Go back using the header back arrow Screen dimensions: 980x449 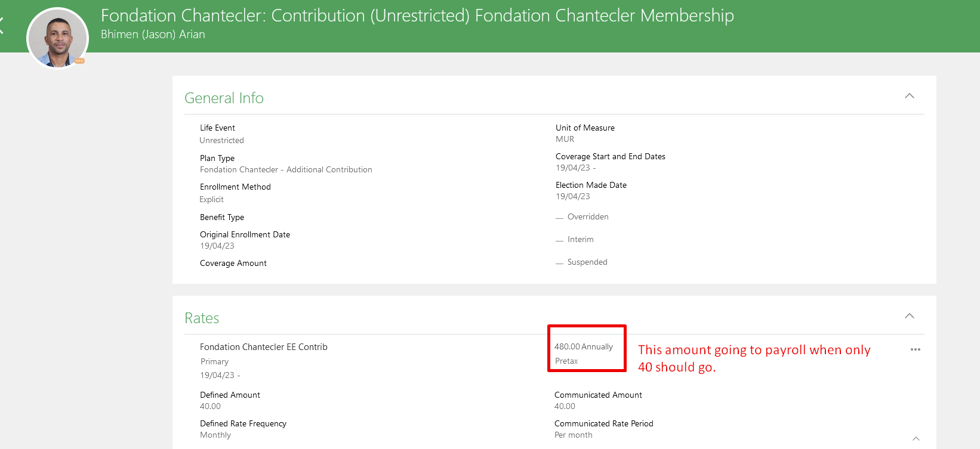click(2, 25)
